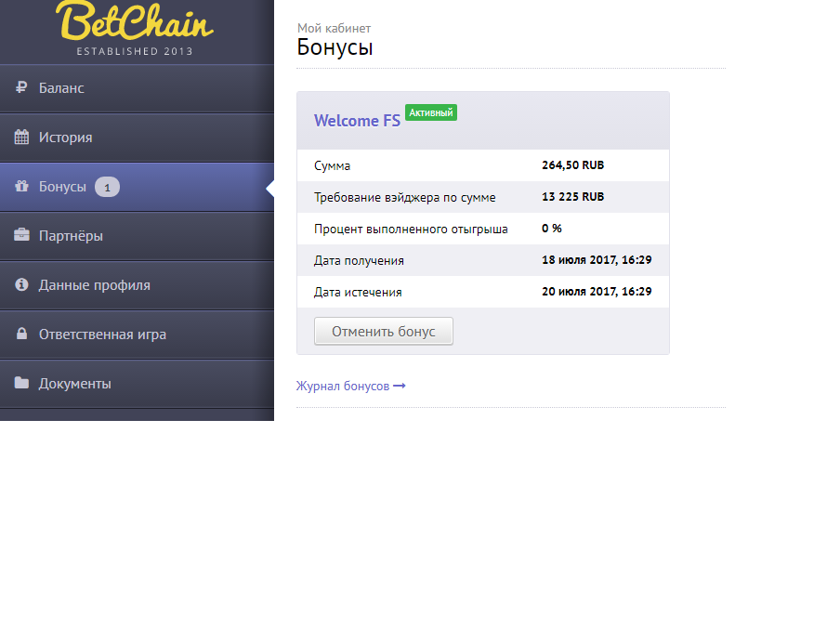
Task: Open the Документы section
Action: coord(137,384)
